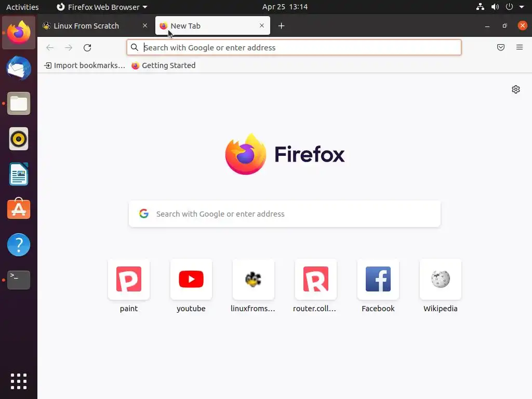Launch Thunderbird Mail from dock
This screenshot has height=399, width=532.
(19, 68)
